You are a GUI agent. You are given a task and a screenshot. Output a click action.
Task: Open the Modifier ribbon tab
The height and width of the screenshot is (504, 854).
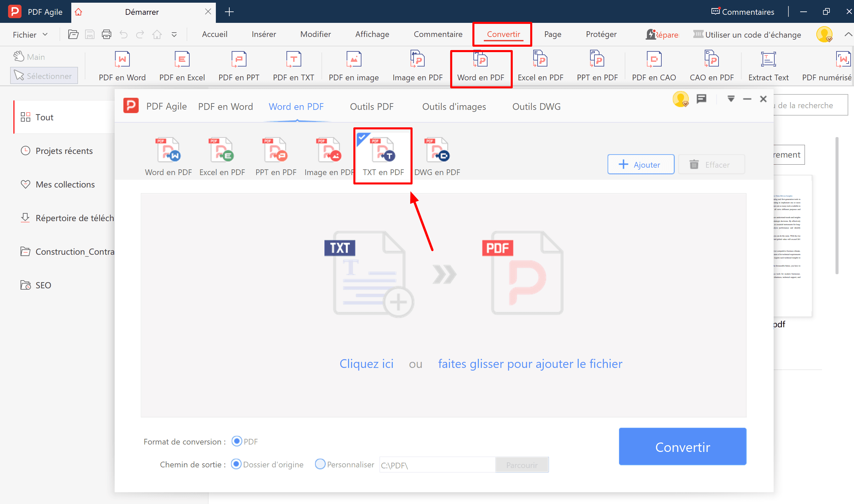[x=315, y=34]
